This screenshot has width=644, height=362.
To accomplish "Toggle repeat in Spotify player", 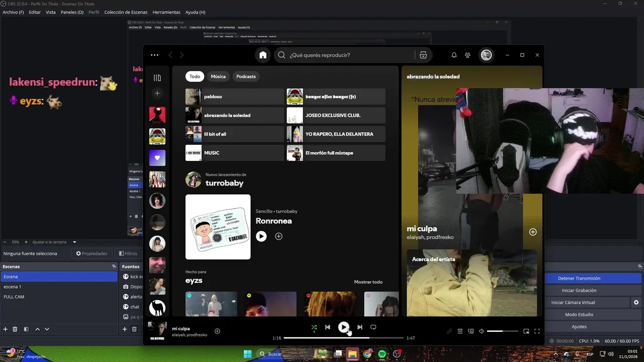I will [373, 327].
